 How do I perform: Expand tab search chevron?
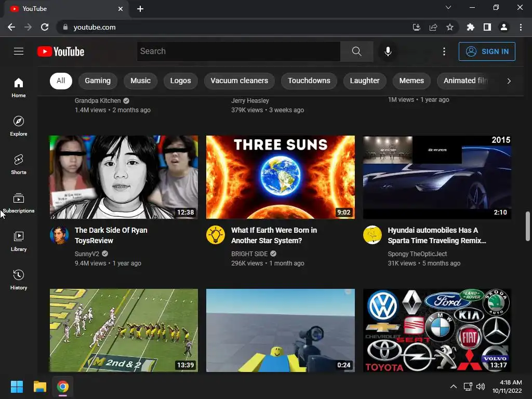(448, 7)
